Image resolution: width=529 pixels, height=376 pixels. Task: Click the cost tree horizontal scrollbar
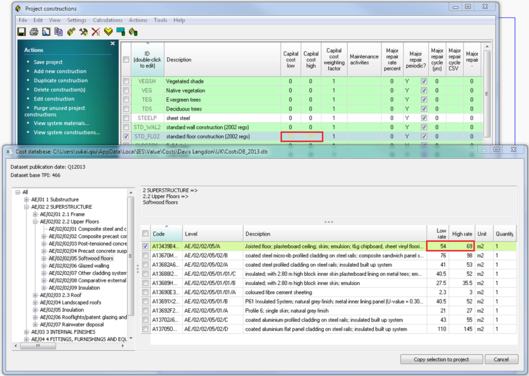coord(70,346)
